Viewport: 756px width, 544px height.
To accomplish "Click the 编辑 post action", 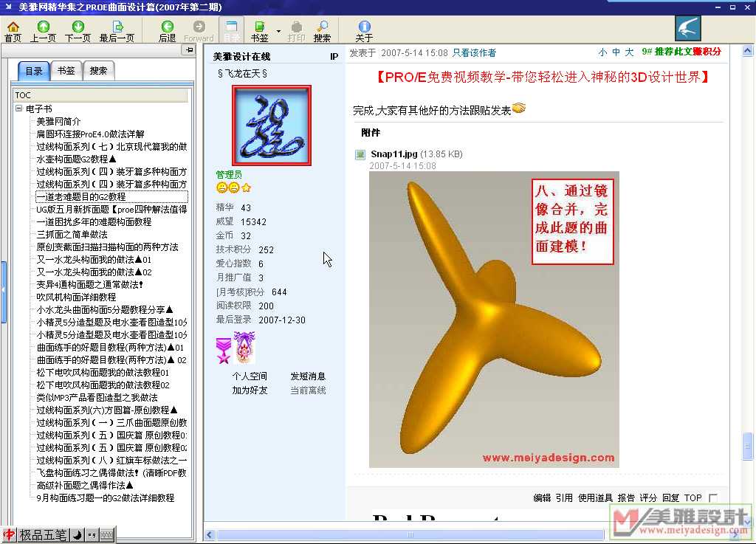I will coord(542,497).
